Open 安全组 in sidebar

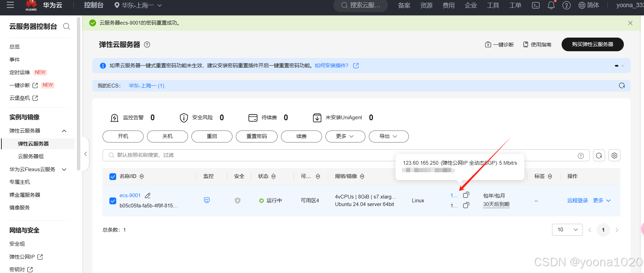[x=17, y=244]
